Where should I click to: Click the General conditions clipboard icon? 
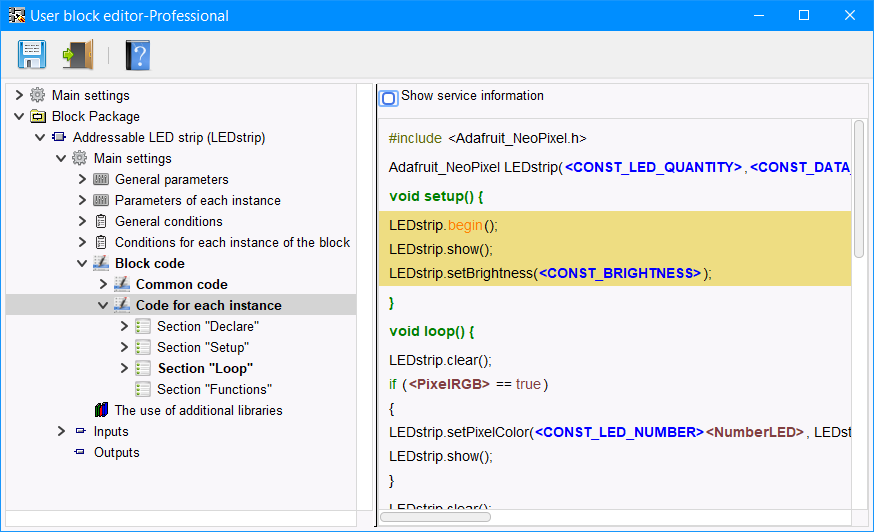(x=101, y=222)
